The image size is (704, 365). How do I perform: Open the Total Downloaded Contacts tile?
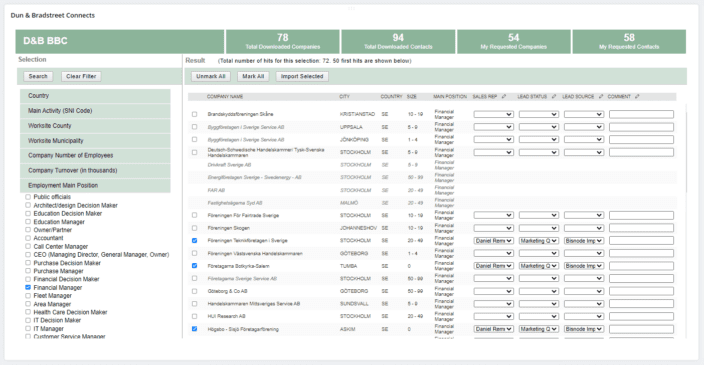[398, 41]
